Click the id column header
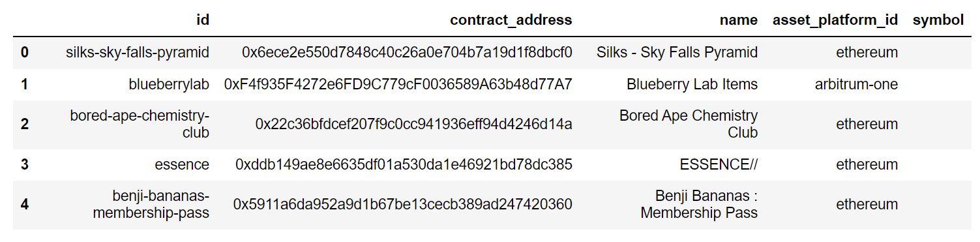Image resolution: width=980 pixels, height=242 pixels. coord(203,20)
